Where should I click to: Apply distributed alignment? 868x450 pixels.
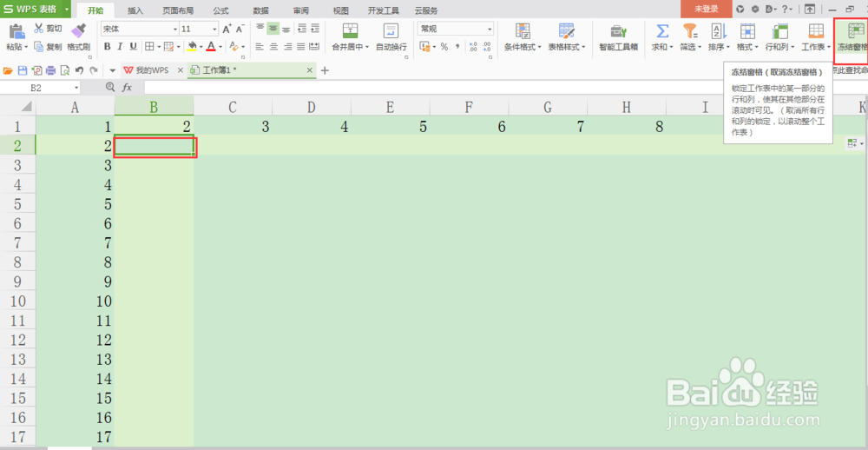(314, 47)
